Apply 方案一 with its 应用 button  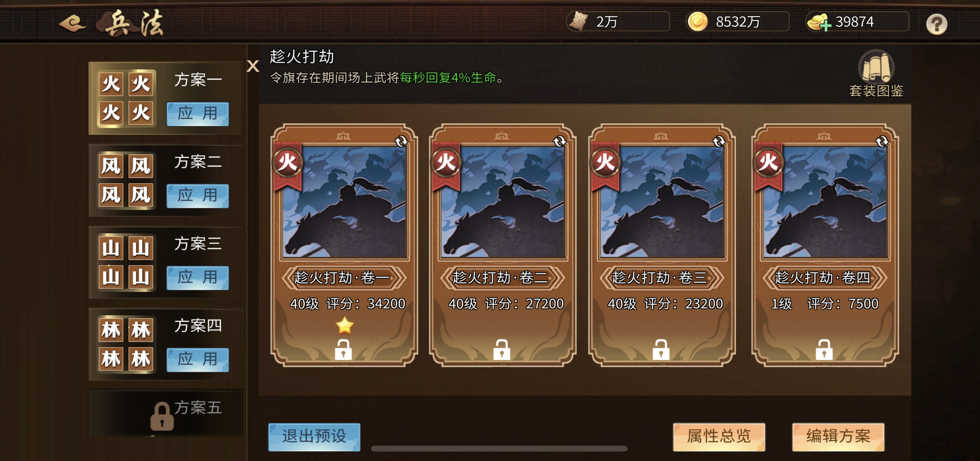tap(197, 114)
